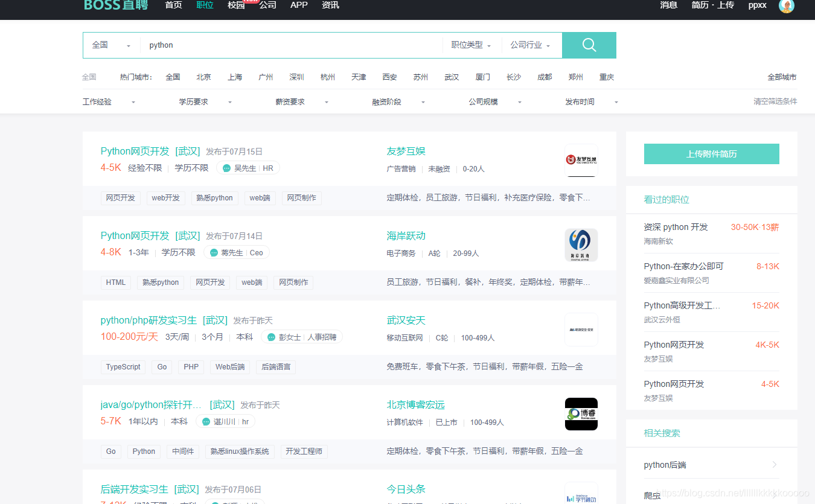The width and height of the screenshot is (815, 504).
Task: Click 熟悉linux操作系统 tag
Action: (x=240, y=451)
